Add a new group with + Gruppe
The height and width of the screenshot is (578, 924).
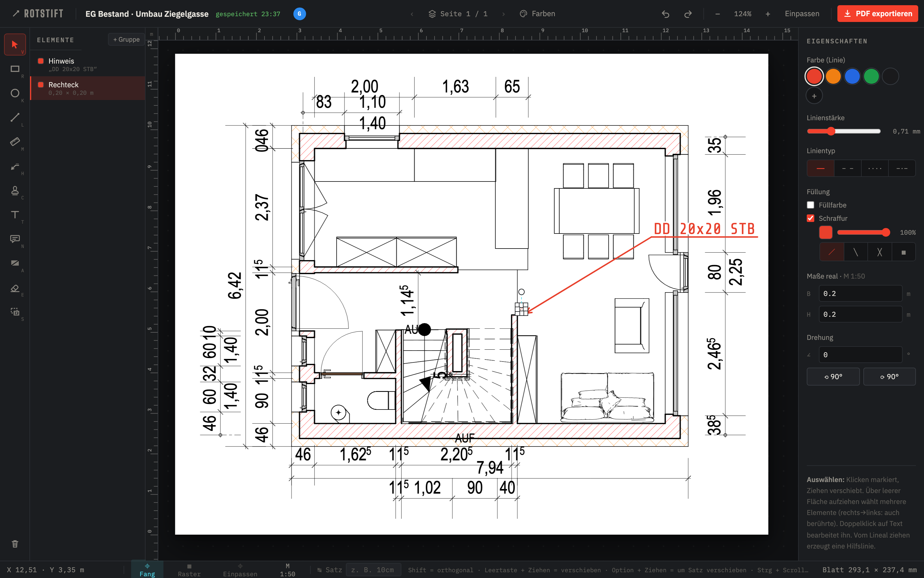point(126,39)
